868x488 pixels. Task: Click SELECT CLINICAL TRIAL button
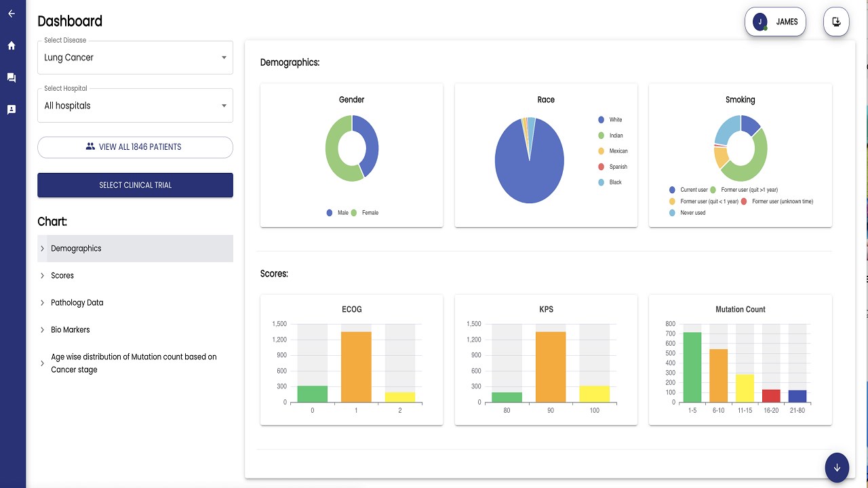[135, 185]
